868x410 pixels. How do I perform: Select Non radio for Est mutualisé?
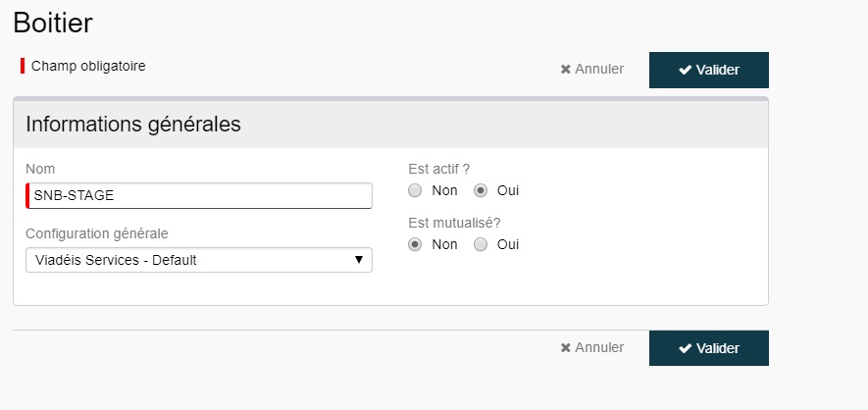coord(415,244)
